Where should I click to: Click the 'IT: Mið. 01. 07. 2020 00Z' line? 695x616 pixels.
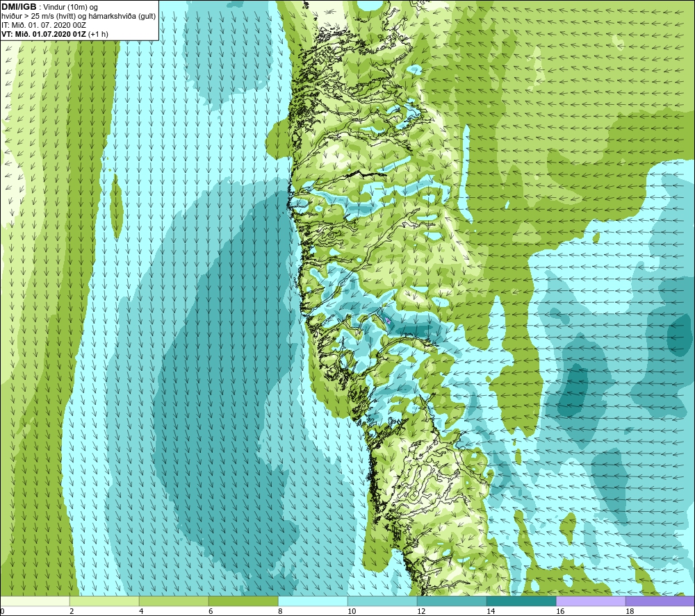44,25
